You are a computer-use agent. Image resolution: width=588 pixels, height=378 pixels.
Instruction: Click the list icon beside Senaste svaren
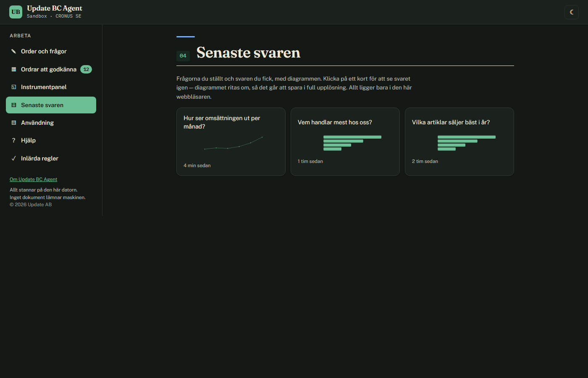tap(14, 105)
